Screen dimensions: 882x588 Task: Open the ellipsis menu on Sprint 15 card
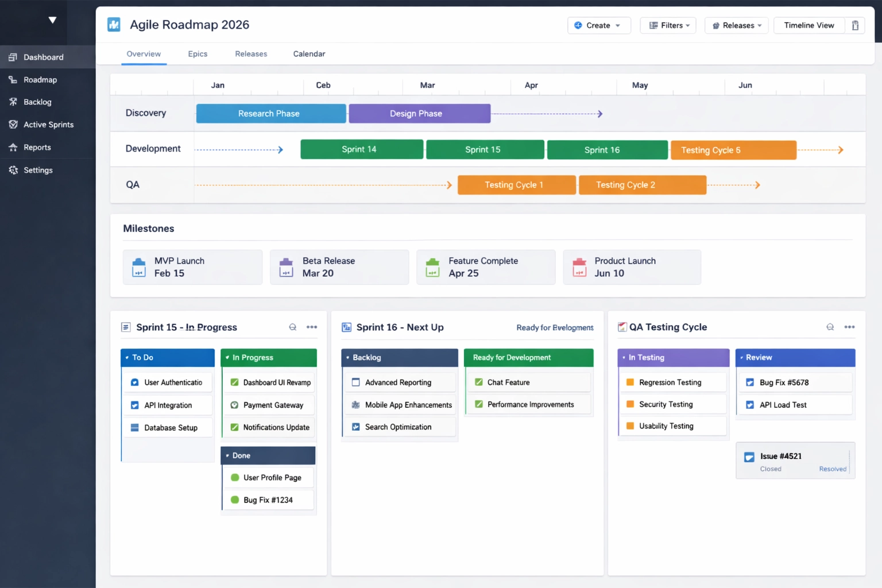click(x=312, y=327)
